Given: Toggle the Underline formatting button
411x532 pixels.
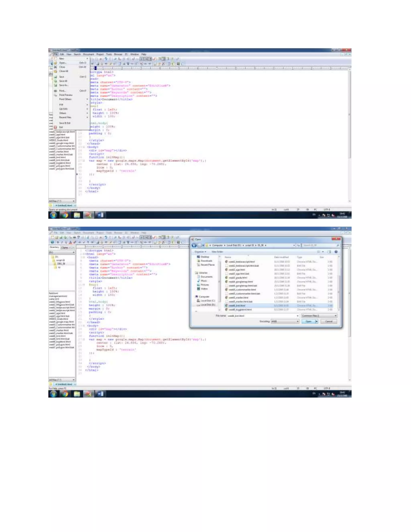Looking at the screenshot, I should 66,242.
